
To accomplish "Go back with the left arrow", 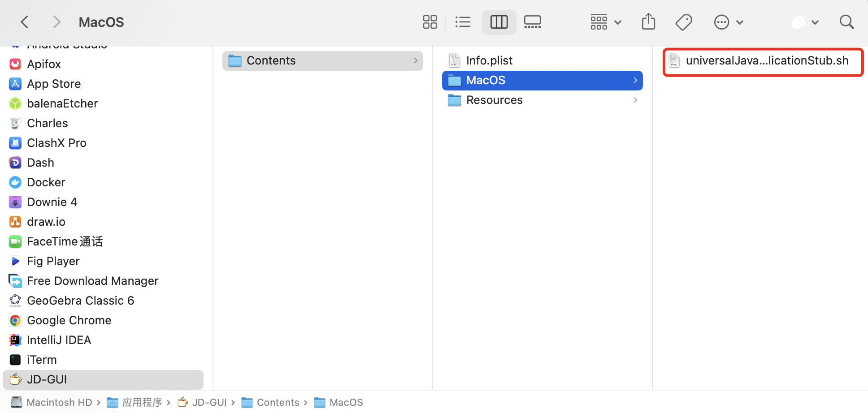I will (x=25, y=22).
